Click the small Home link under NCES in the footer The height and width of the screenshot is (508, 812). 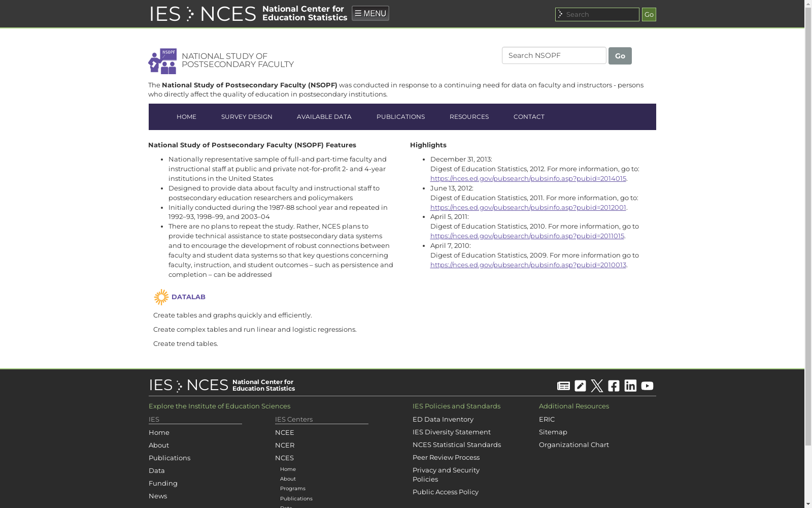point(288,469)
